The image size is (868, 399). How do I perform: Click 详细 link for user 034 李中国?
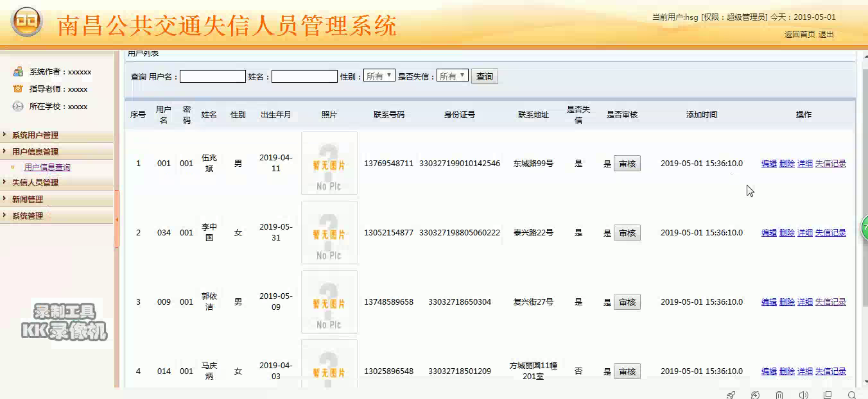coord(805,233)
